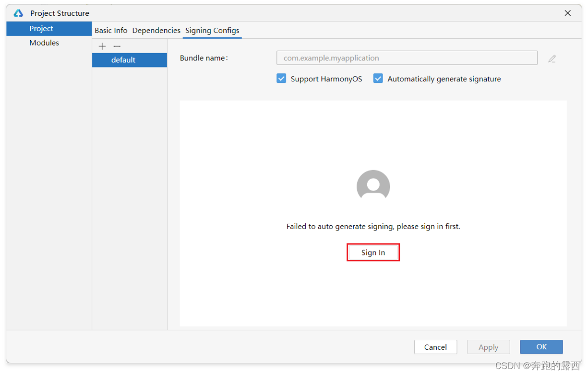
Task: Click the Bundle name input field
Action: coord(407,58)
